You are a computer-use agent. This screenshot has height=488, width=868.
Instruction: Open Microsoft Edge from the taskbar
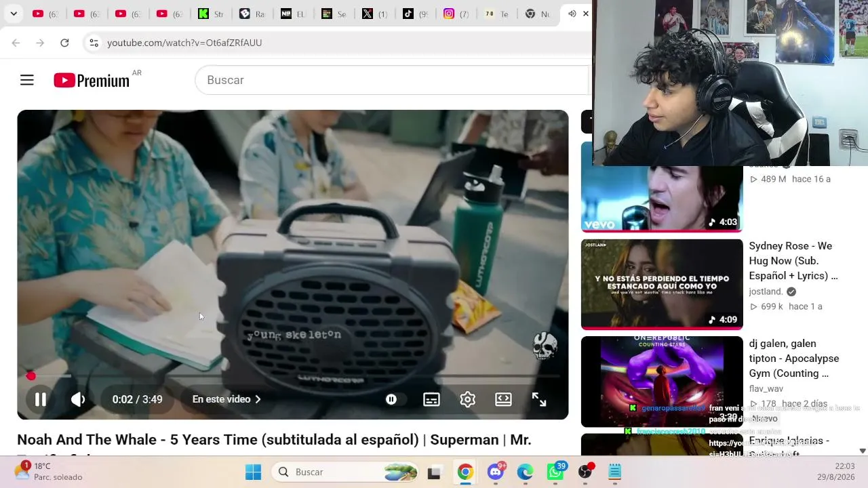526,472
